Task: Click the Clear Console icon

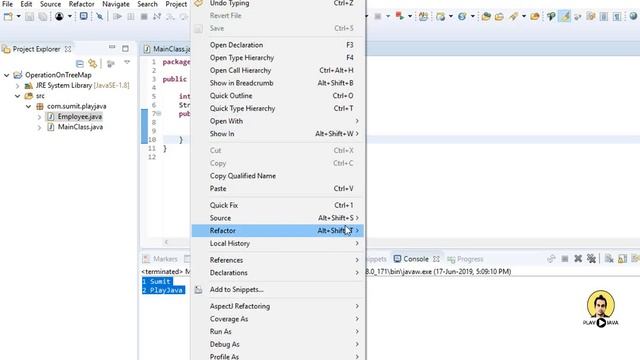Action: (x=609, y=258)
